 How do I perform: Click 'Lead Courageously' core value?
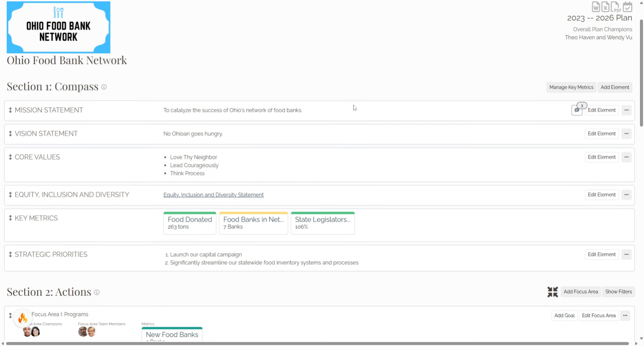[194, 165]
